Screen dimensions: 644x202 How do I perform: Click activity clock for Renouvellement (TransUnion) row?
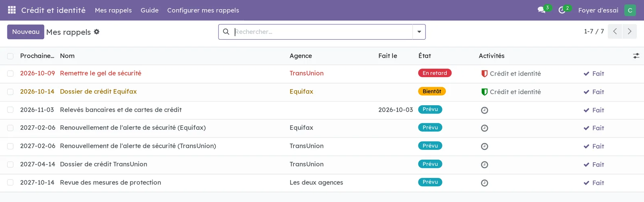pyautogui.click(x=485, y=146)
